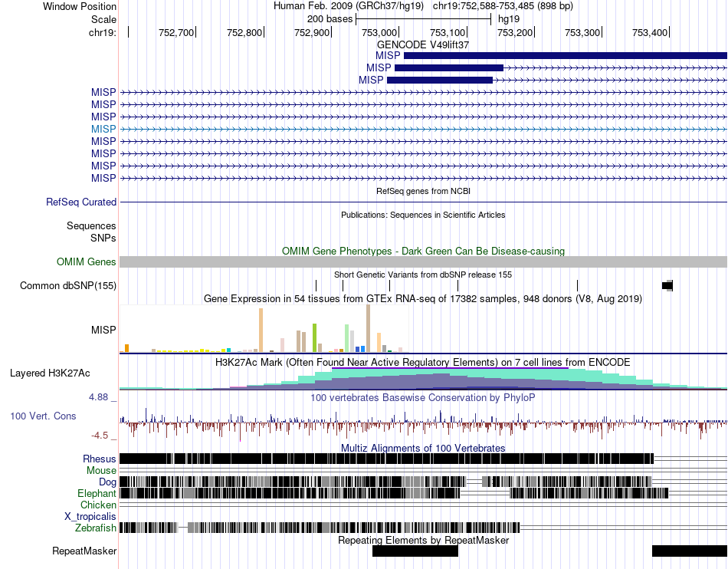Select the light-blue highlighted MISP transcript label
This screenshot has width=728, height=569.
coord(103,129)
